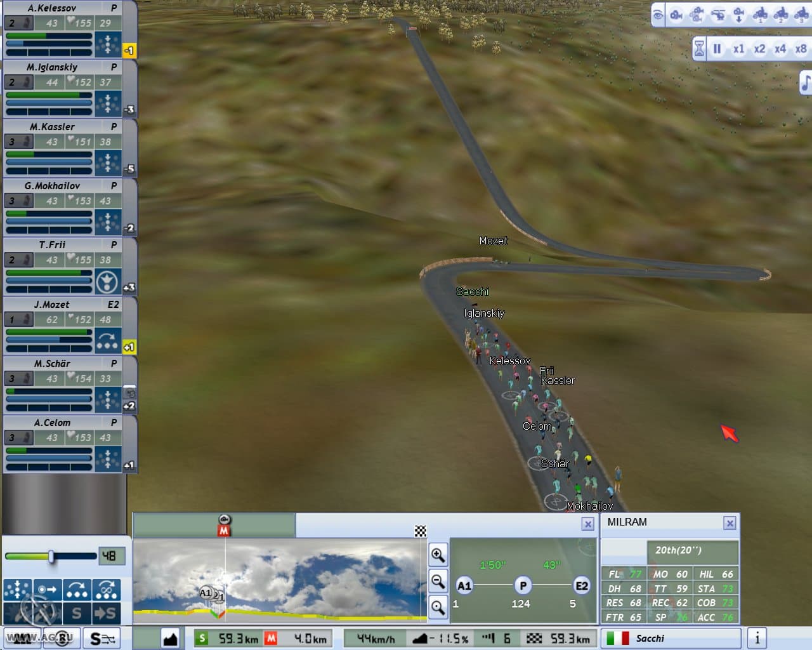Click the Sacchi rider name bar
The width and height of the screenshot is (812, 650).
(671, 638)
